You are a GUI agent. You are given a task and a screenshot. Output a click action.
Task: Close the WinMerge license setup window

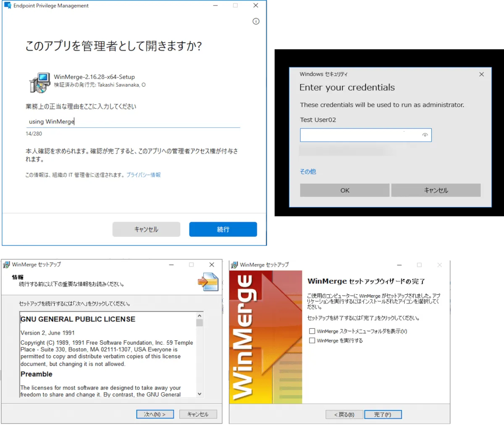(x=212, y=264)
